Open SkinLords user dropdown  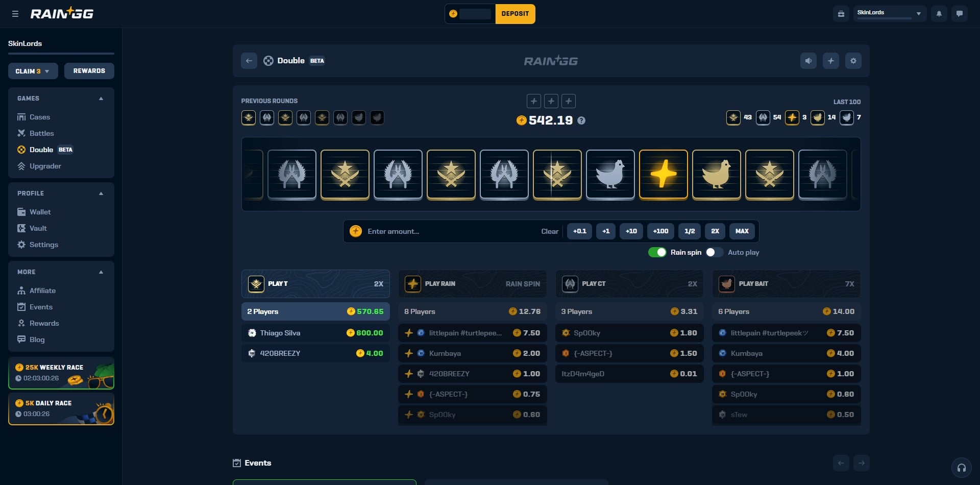click(889, 14)
